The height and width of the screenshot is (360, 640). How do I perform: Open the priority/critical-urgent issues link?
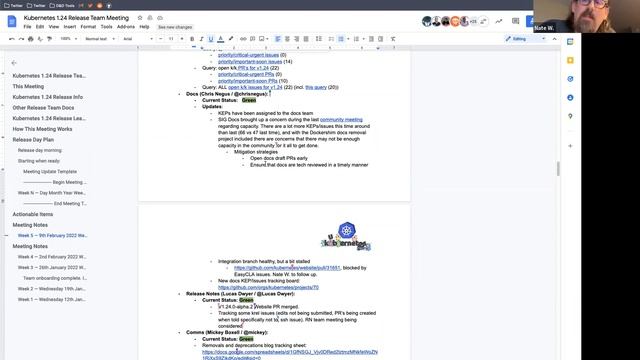click(249, 55)
